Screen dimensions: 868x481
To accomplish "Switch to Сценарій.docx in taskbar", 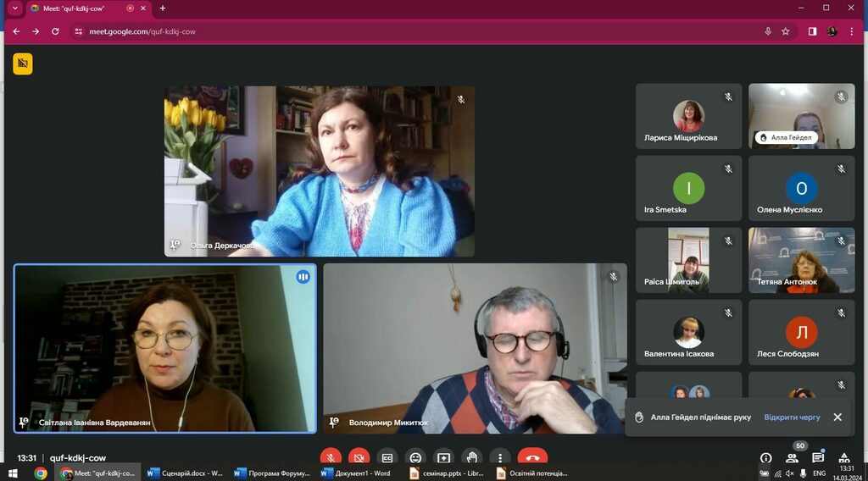I will coord(186,473).
